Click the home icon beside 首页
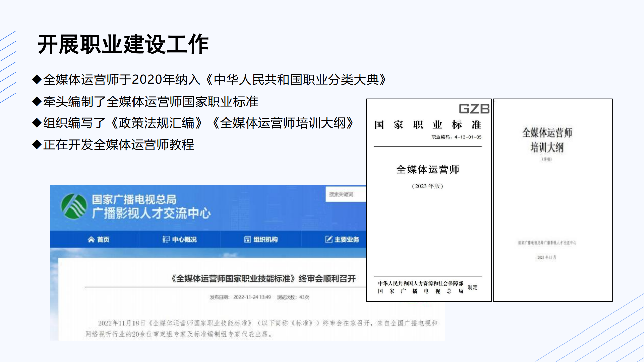This screenshot has height=362, width=644. (91, 239)
